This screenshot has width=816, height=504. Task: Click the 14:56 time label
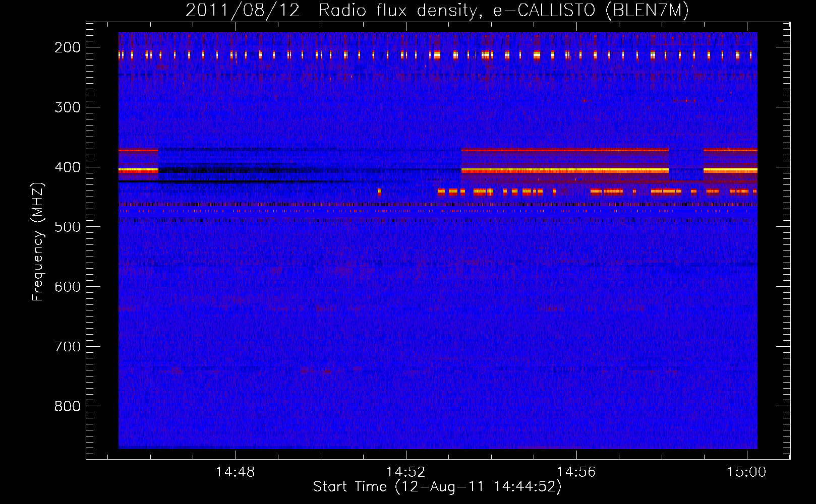coord(576,472)
